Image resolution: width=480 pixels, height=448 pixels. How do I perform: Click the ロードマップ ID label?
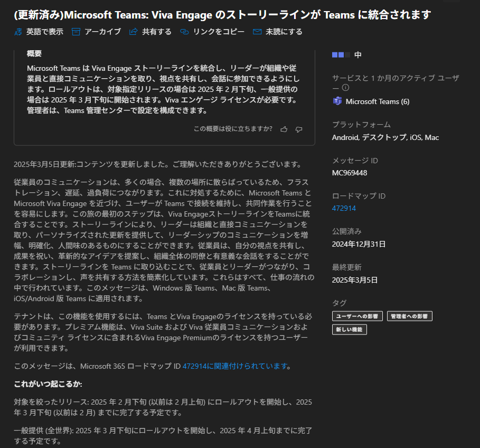pos(359,196)
